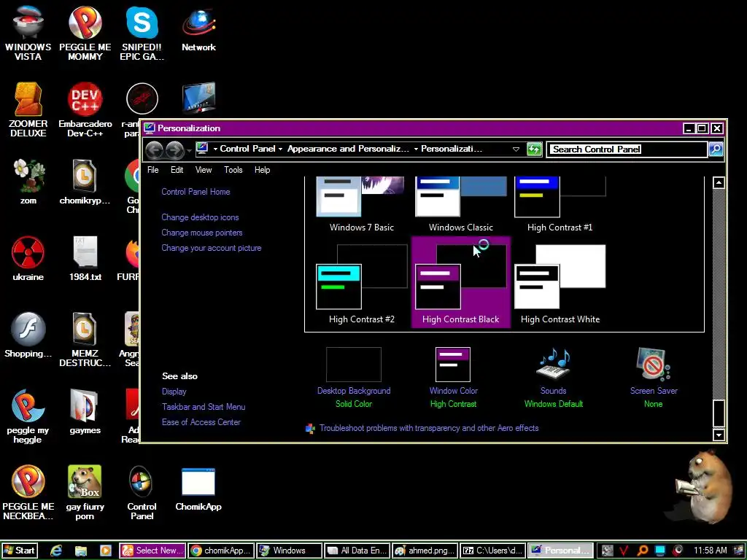Expand dropdown arrow before Personalization breadcrumb
Viewport: 747px width, 560px height.
tap(416, 149)
